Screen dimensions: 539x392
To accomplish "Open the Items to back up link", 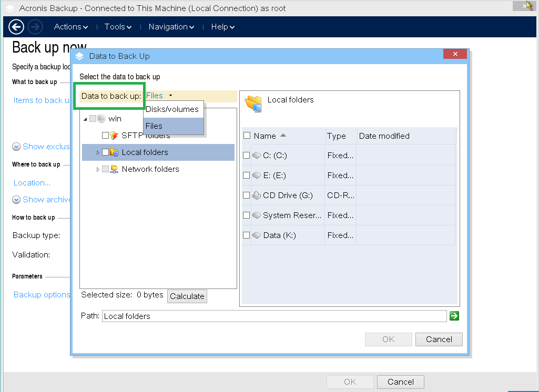I will click(x=41, y=100).
